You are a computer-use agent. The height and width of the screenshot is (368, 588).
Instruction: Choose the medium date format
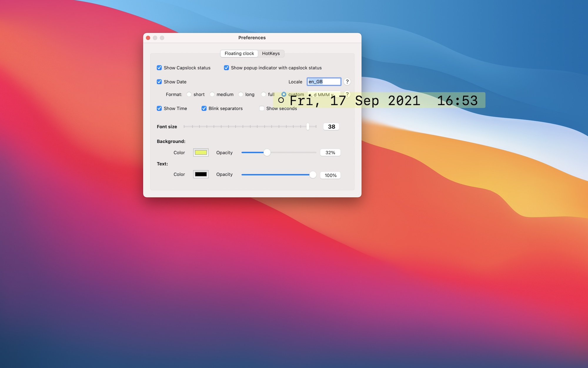[212, 95]
